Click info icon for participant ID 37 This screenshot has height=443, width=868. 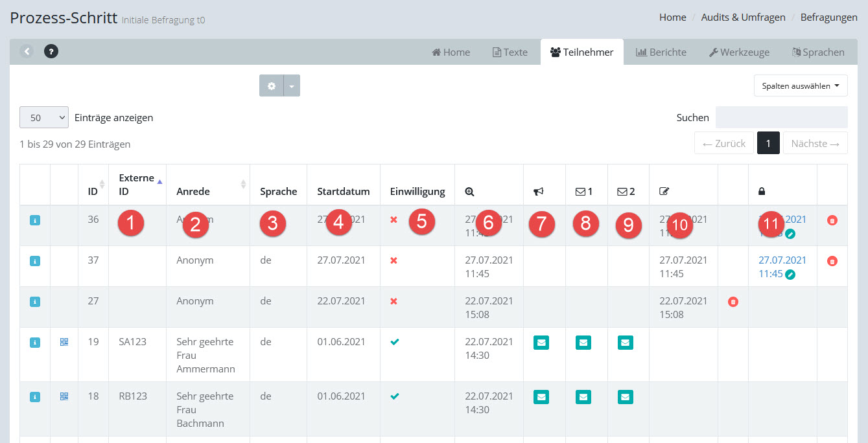(x=35, y=260)
